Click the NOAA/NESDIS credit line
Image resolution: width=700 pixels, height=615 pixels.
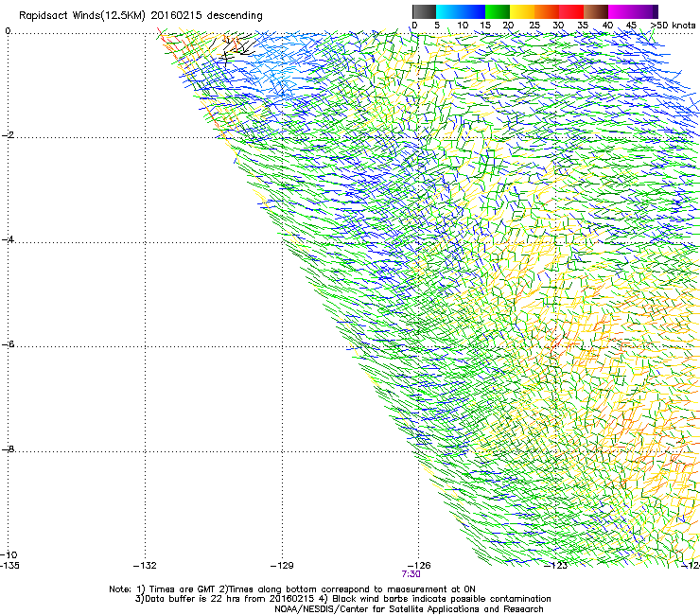tap(409, 609)
